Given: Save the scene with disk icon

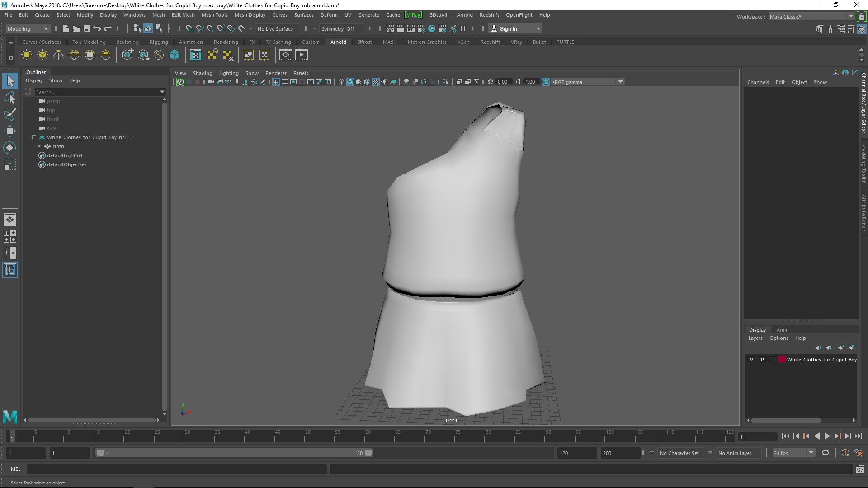Looking at the screenshot, I should coord(87,28).
